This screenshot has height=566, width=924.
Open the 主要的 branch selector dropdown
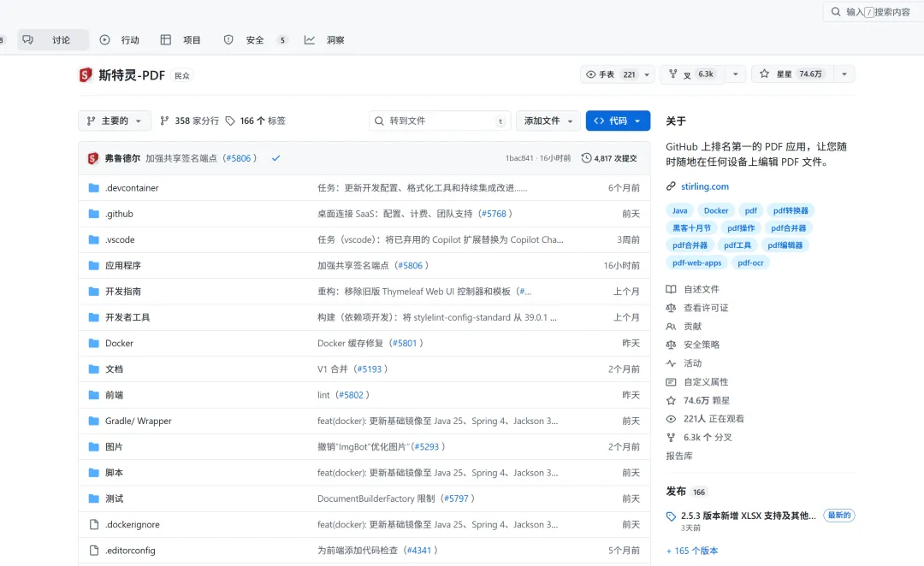tap(115, 121)
